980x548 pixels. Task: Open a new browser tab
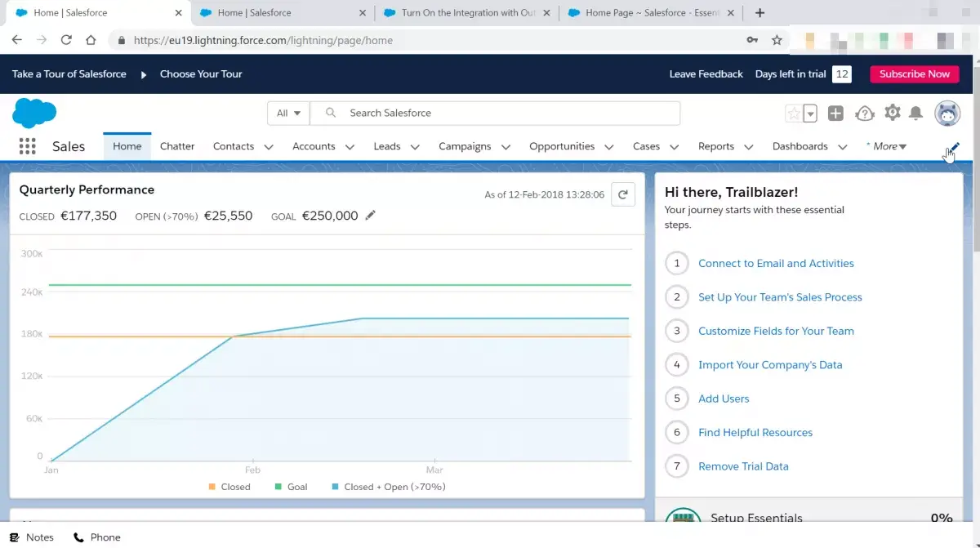pyautogui.click(x=759, y=13)
